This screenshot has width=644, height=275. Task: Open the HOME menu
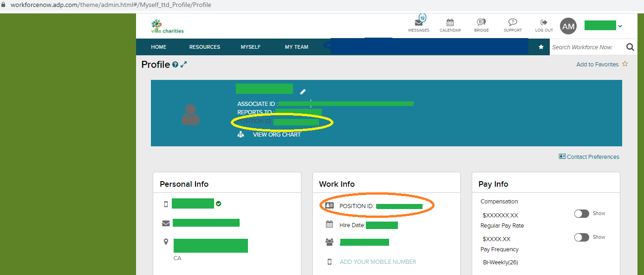click(x=159, y=47)
